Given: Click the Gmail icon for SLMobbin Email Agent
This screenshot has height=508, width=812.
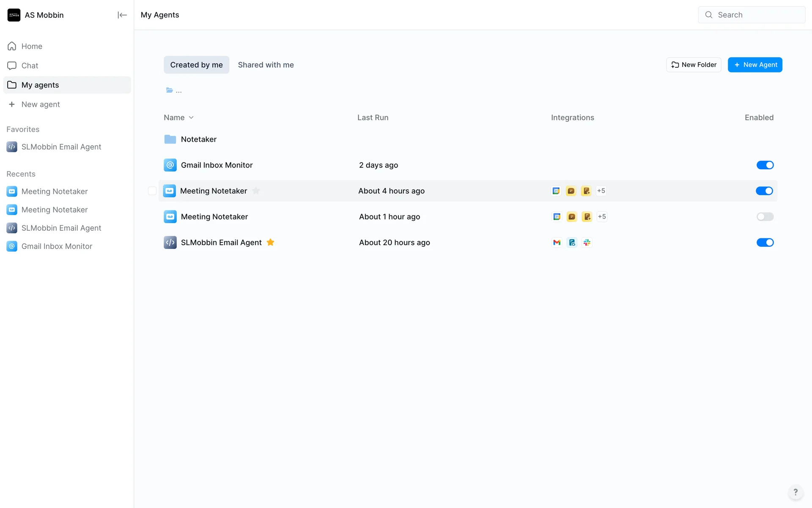Looking at the screenshot, I should tap(557, 243).
